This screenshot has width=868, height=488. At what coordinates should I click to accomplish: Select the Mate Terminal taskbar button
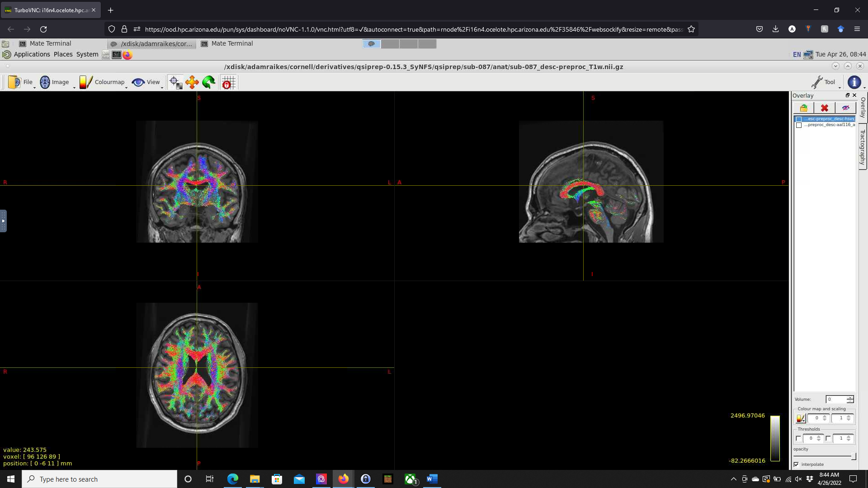click(x=50, y=43)
